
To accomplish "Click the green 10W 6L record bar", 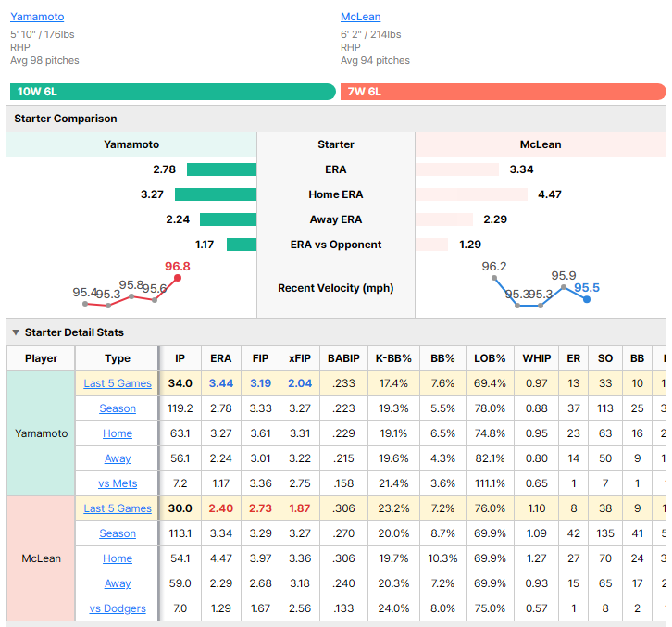I will [x=173, y=92].
